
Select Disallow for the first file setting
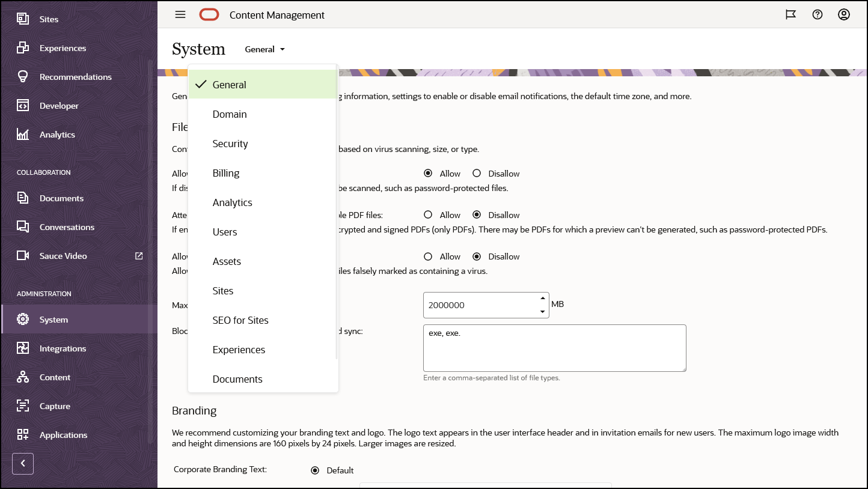click(x=477, y=174)
